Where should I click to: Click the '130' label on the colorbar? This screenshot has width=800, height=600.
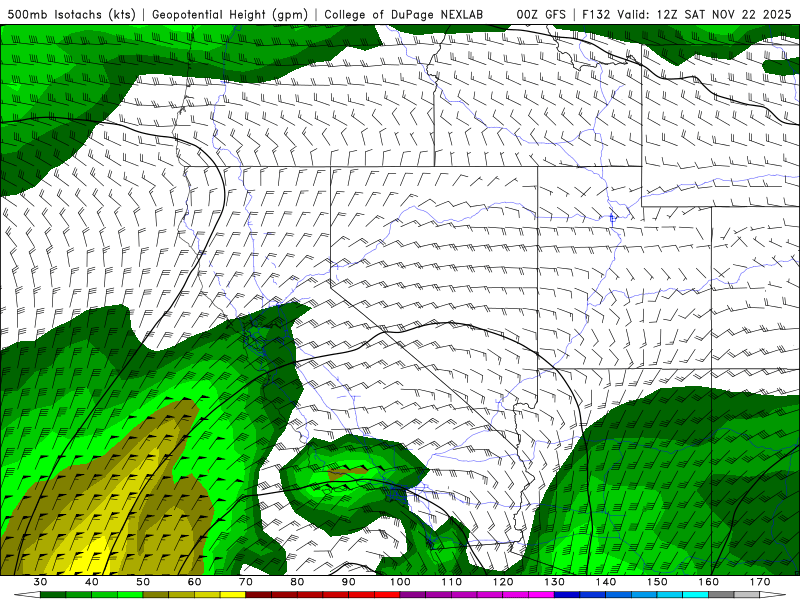[555, 582]
